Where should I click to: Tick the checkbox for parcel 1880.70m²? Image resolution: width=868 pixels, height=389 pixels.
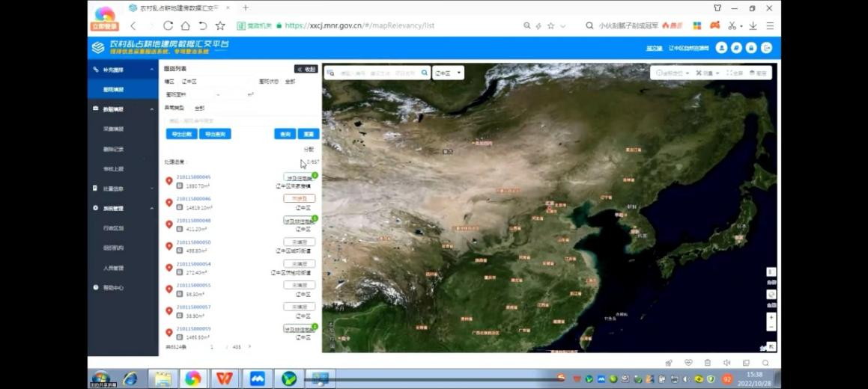click(179, 186)
